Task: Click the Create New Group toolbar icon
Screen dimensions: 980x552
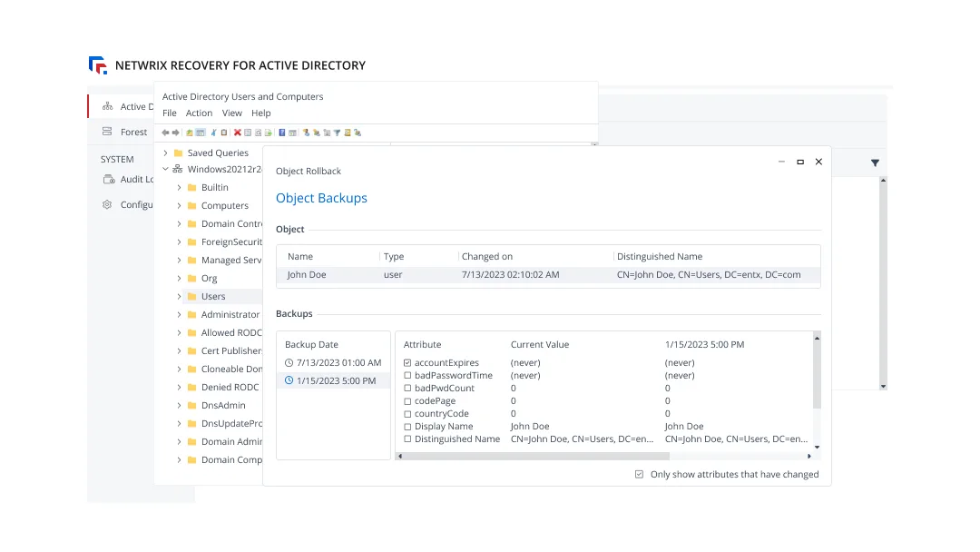Action: coord(317,133)
